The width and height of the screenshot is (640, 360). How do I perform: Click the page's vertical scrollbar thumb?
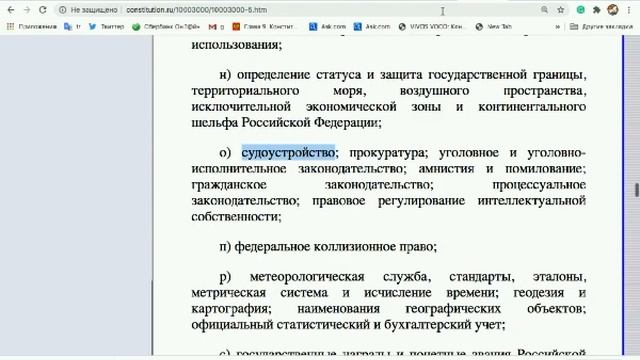(x=636, y=190)
